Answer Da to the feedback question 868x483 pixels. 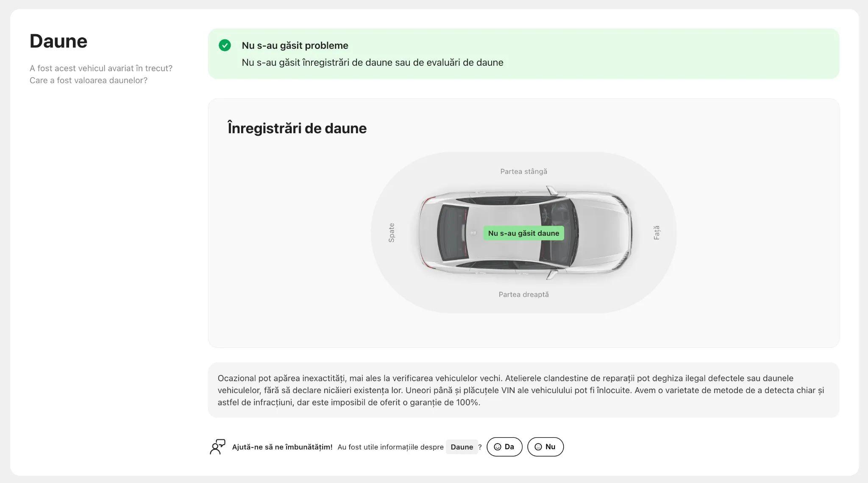click(x=504, y=447)
